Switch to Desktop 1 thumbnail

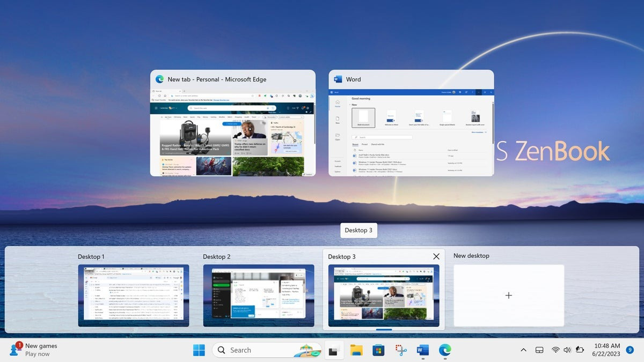[x=134, y=295]
